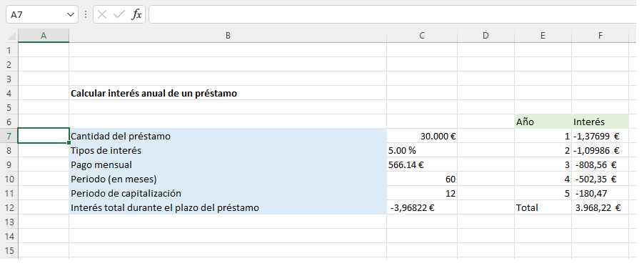Select 'Interés total durante el plazo del préstamo' cell
This screenshot has width=644, height=266.
[228, 207]
